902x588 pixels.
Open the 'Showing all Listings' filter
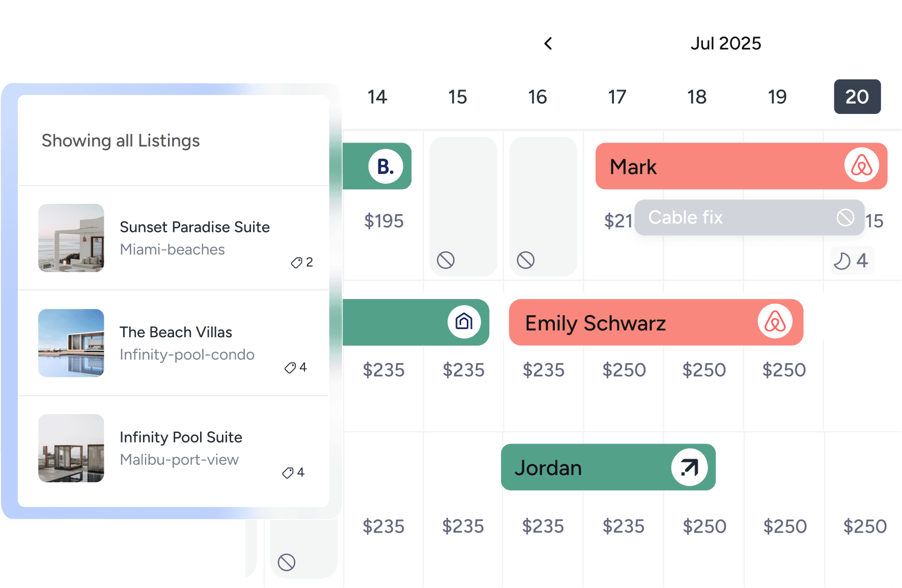(x=121, y=140)
